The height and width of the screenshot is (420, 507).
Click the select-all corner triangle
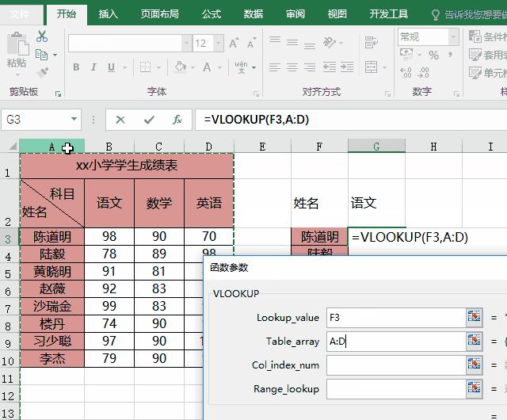pos(12,147)
